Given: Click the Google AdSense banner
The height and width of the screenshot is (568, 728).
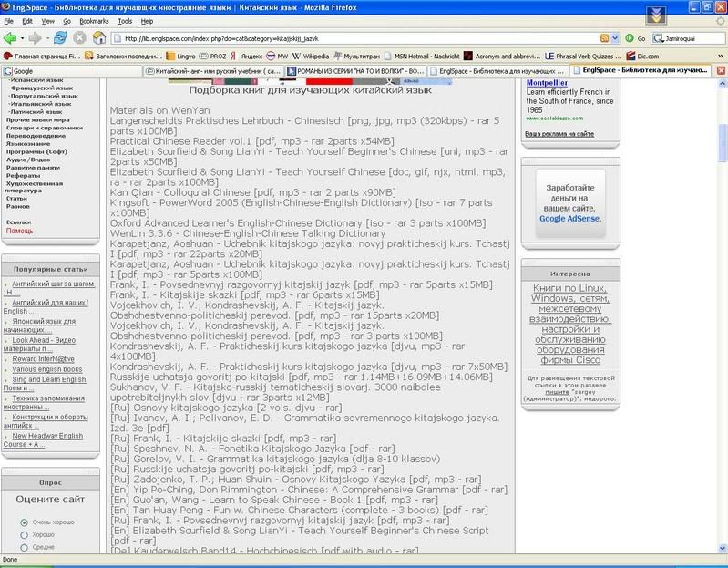Looking at the screenshot, I should [x=570, y=203].
